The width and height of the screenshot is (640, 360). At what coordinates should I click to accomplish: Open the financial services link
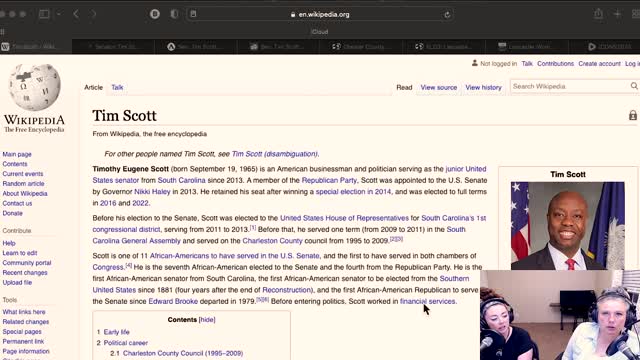(x=428, y=301)
